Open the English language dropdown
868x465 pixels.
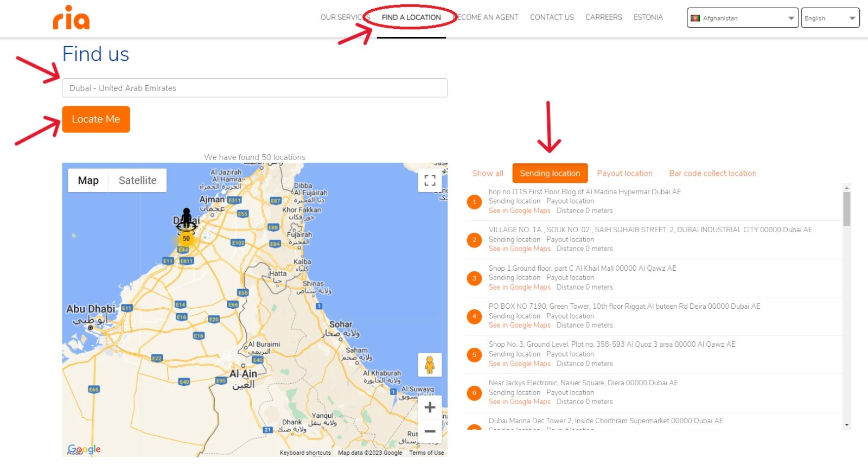829,18
